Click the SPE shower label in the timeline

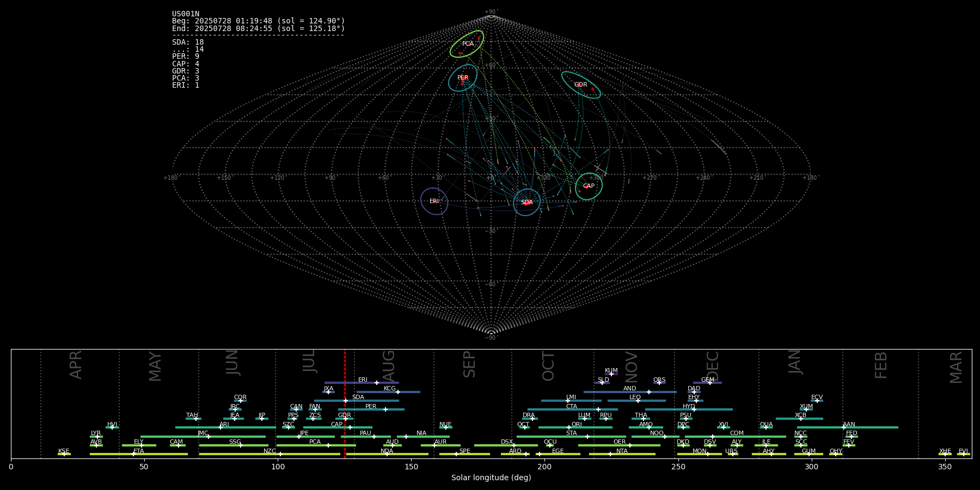[x=464, y=451]
